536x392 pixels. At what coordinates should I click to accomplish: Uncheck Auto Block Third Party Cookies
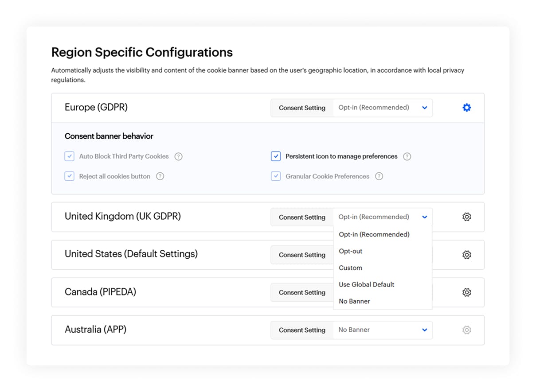click(69, 156)
